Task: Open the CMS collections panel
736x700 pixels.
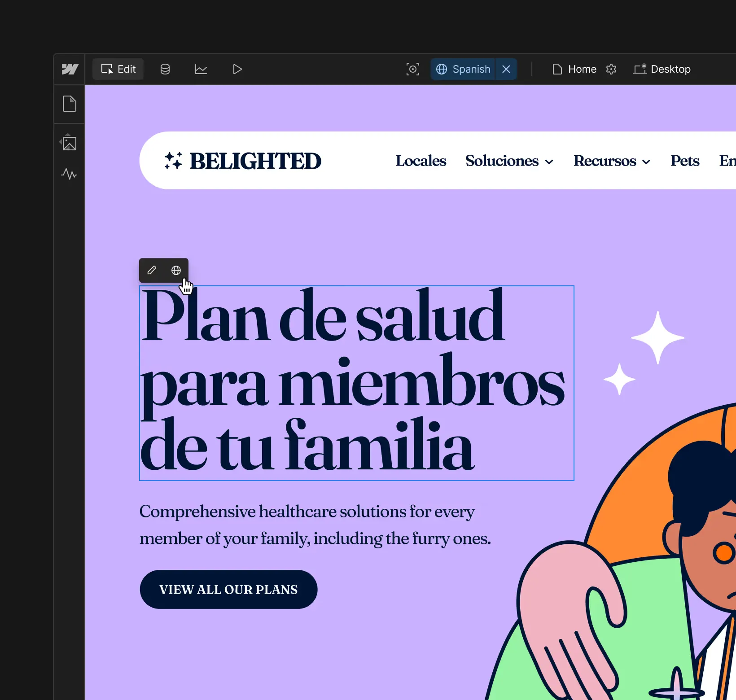Action: (165, 69)
